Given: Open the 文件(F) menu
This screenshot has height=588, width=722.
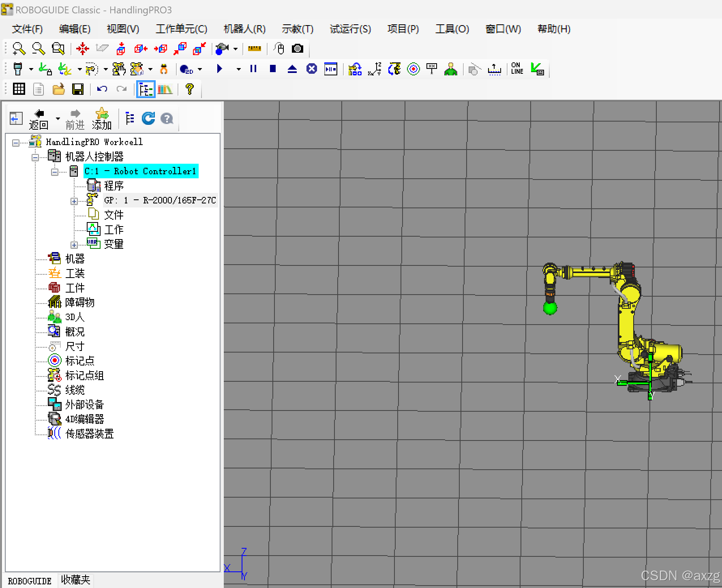Looking at the screenshot, I should (27, 29).
